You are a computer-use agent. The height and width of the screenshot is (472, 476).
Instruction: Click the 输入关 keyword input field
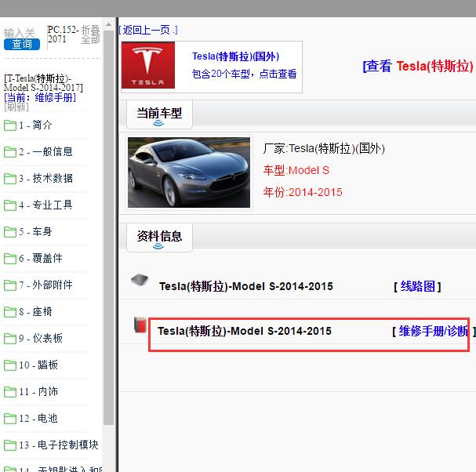(x=20, y=33)
